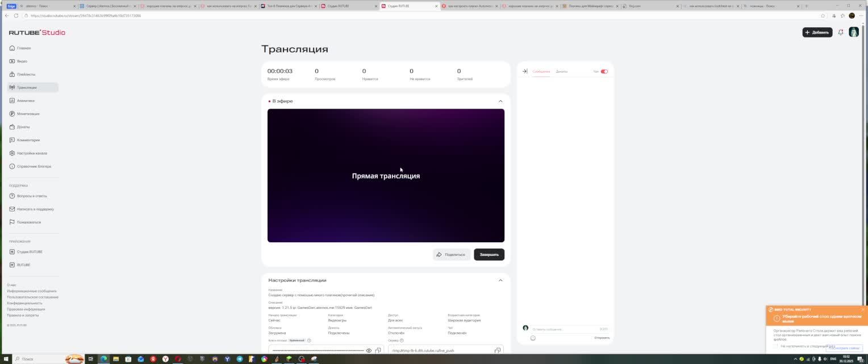This screenshot has height=364, width=868.
Task: Click the live stream video preview
Action: [386, 175]
